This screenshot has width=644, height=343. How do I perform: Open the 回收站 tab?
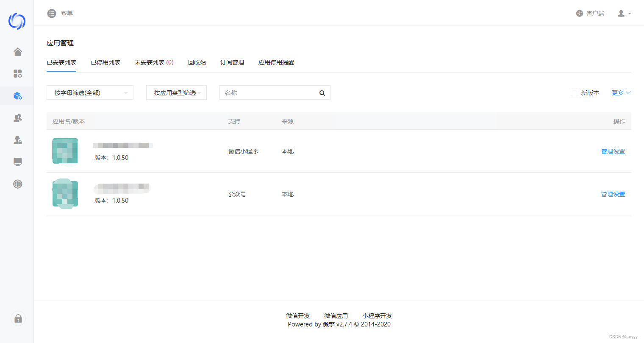click(197, 62)
